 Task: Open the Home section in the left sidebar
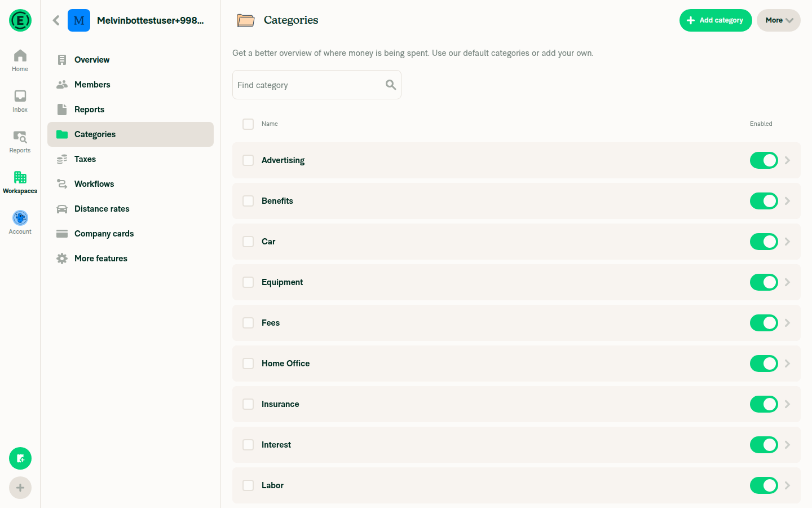[20, 59]
